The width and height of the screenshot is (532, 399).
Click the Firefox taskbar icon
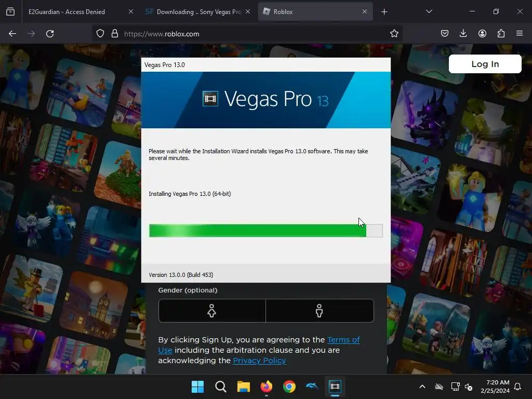(267, 387)
